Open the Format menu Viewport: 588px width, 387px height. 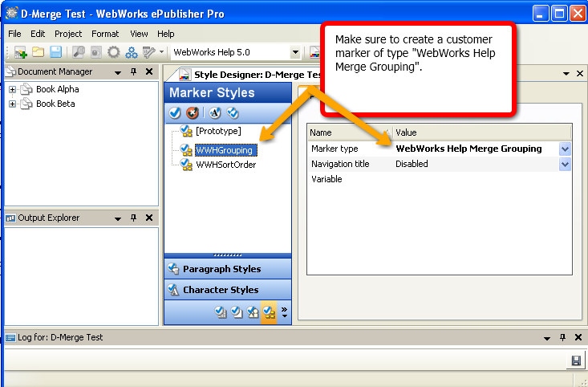coord(104,34)
